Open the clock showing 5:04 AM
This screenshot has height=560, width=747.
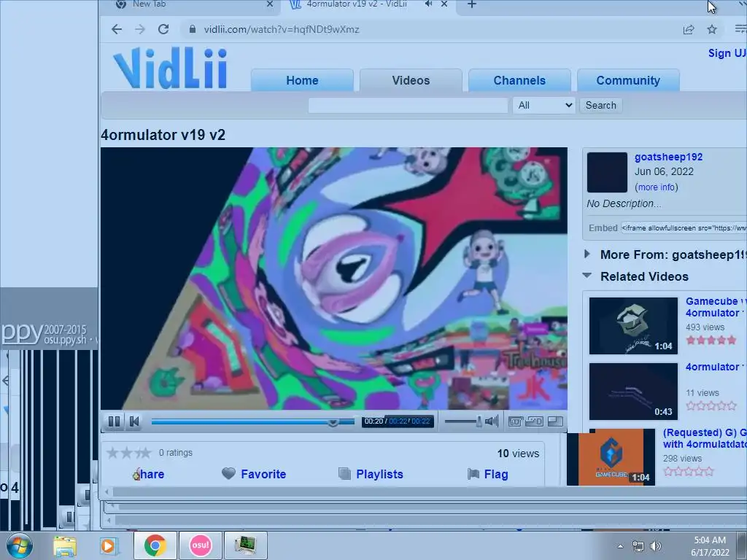[x=710, y=546]
